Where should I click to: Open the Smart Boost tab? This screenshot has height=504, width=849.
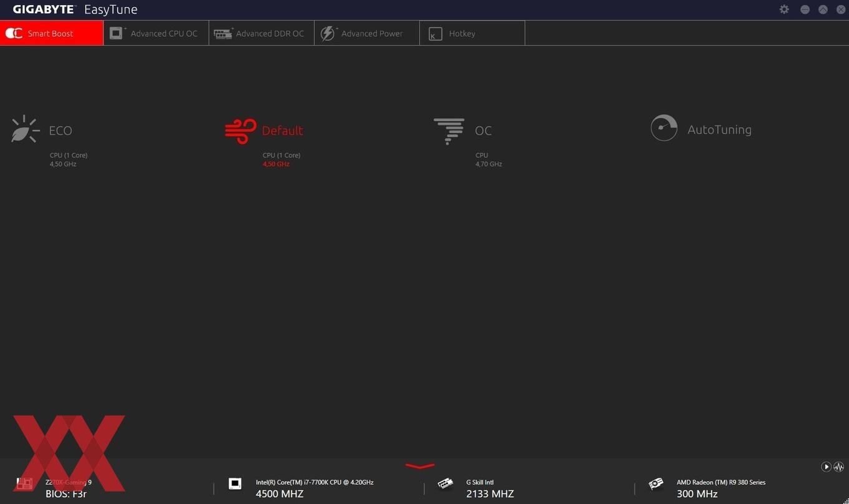pos(52,33)
